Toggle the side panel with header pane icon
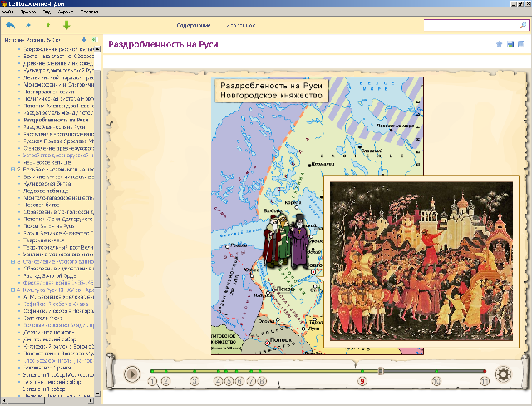The height and width of the screenshot is (406, 532). pyautogui.click(x=95, y=39)
